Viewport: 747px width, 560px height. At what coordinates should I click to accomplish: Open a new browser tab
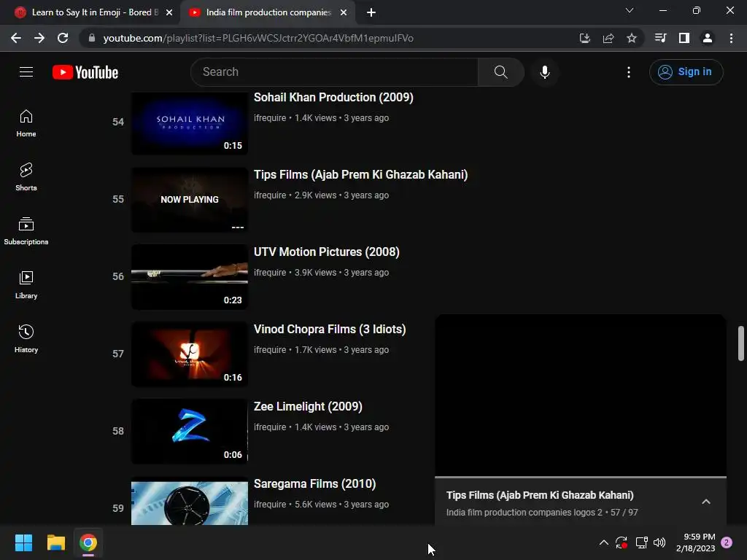pos(371,12)
